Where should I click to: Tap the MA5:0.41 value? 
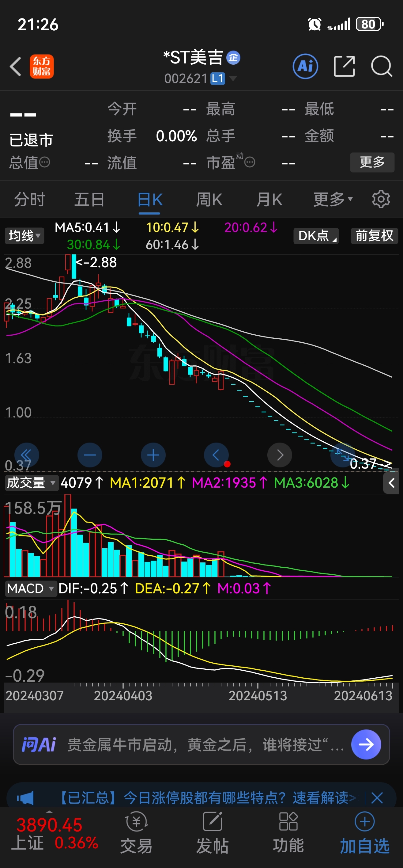(x=88, y=227)
